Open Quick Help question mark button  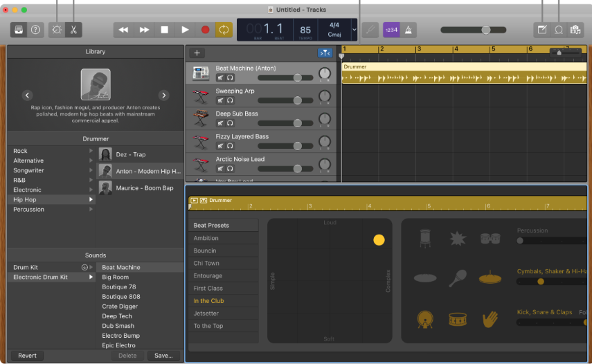point(35,30)
